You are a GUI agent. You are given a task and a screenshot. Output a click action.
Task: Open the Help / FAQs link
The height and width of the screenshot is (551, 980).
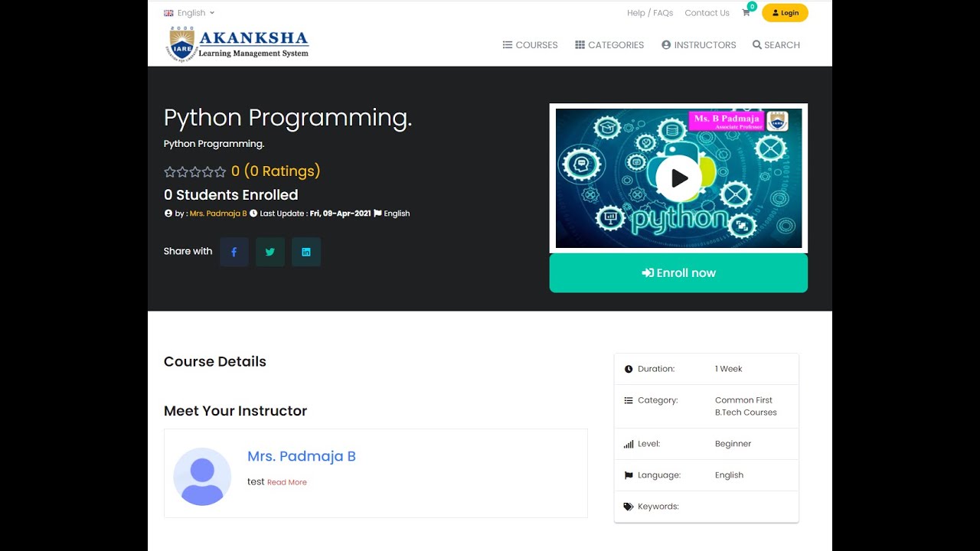click(x=650, y=13)
